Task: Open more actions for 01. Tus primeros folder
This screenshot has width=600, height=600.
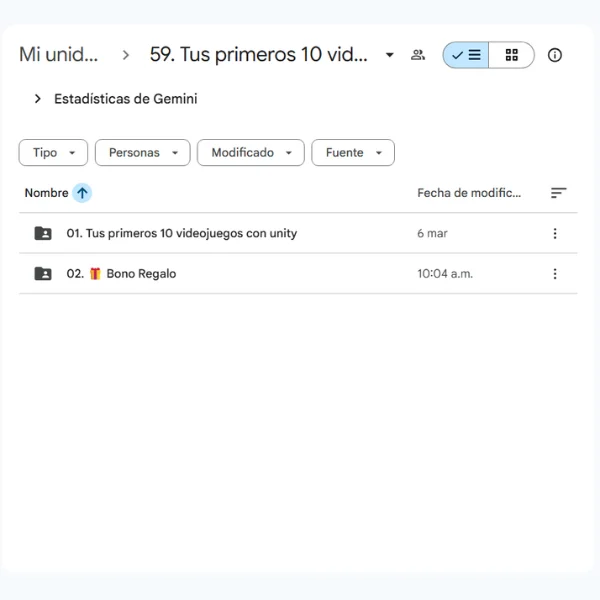Action: [x=555, y=234]
